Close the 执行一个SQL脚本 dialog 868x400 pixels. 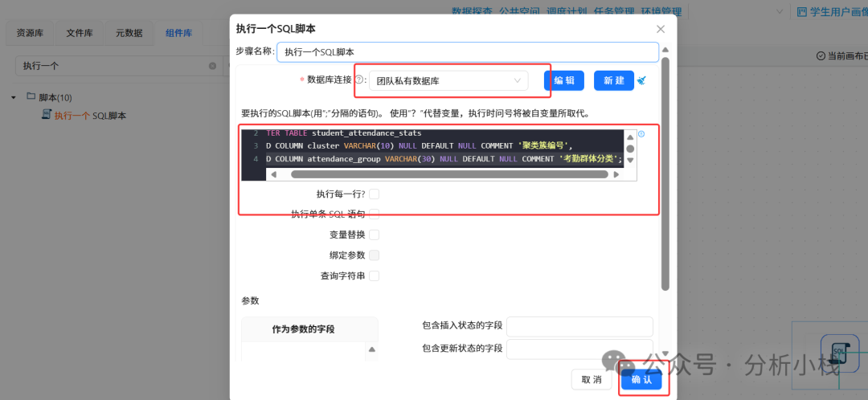click(x=660, y=29)
